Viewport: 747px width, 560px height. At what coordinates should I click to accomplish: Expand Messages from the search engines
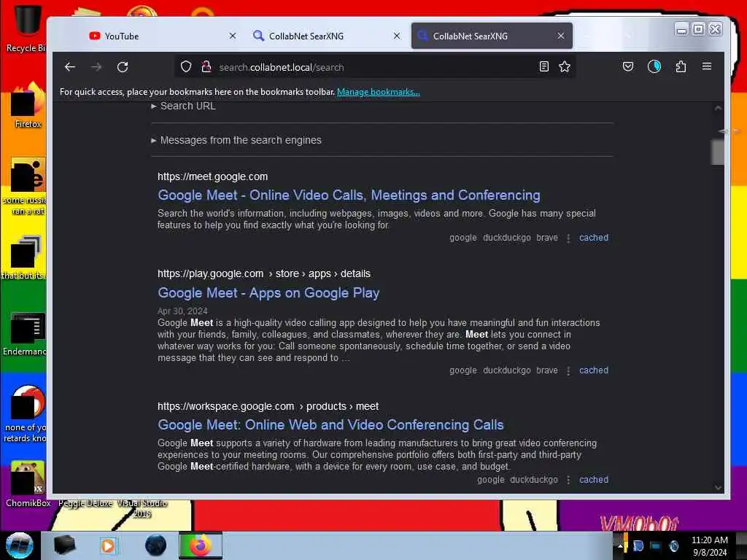237,141
